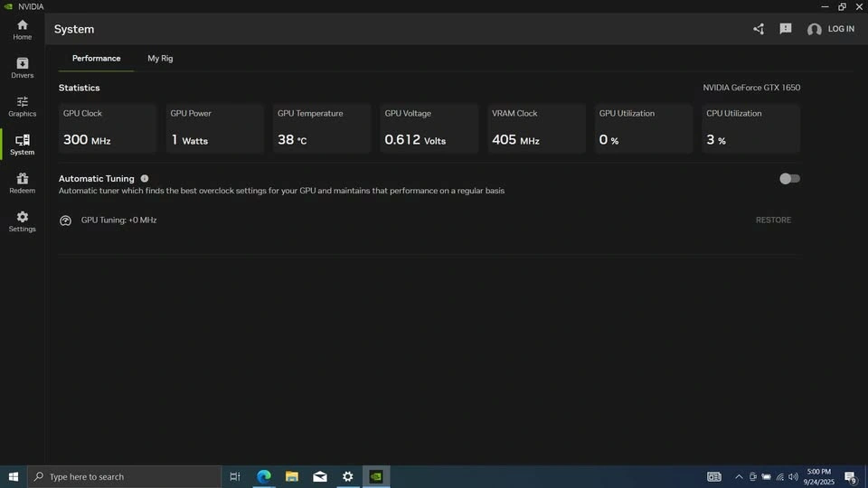Open Settings gear in NVIDIA sidebar

[x=22, y=221]
